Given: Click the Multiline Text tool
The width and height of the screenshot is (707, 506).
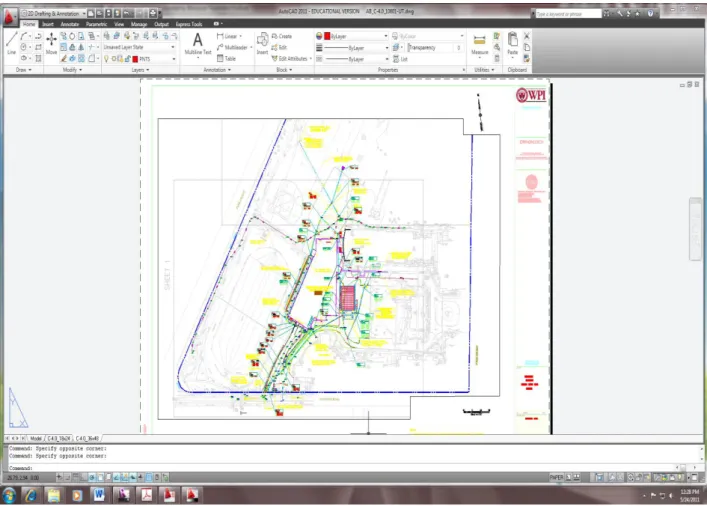Looking at the screenshot, I should point(197,44).
